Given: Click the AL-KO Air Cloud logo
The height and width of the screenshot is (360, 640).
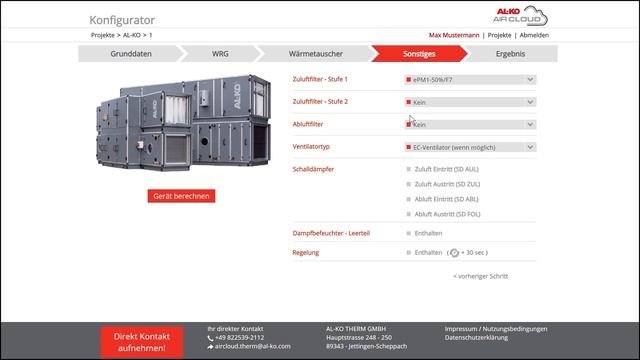Looking at the screenshot, I should tap(520, 16).
